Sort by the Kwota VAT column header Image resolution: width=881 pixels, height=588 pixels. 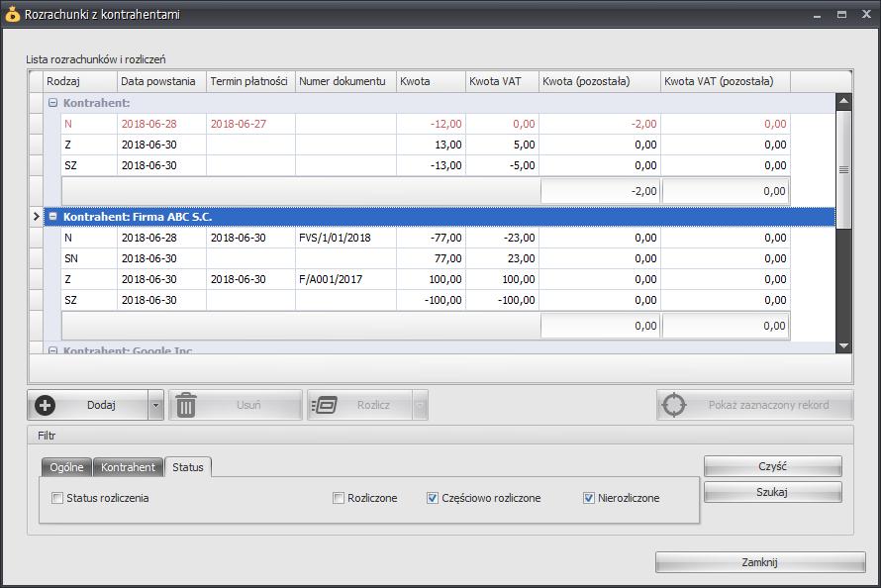click(x=502, y=81)
